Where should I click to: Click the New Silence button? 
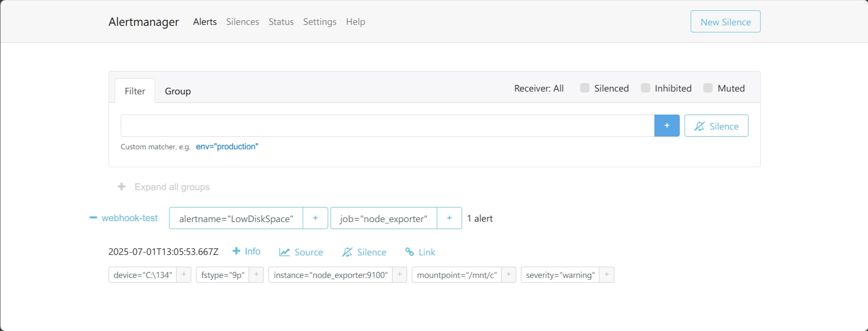pyautogui.click(x=726, y=22)
